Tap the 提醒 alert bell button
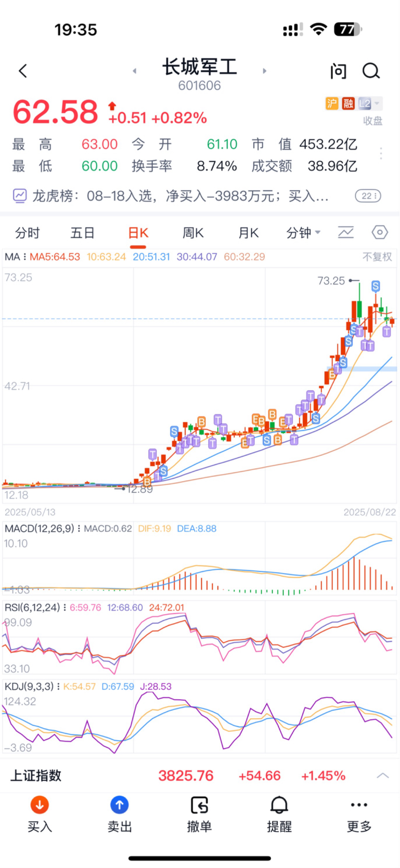400x868 pixels. pos(279,814)
